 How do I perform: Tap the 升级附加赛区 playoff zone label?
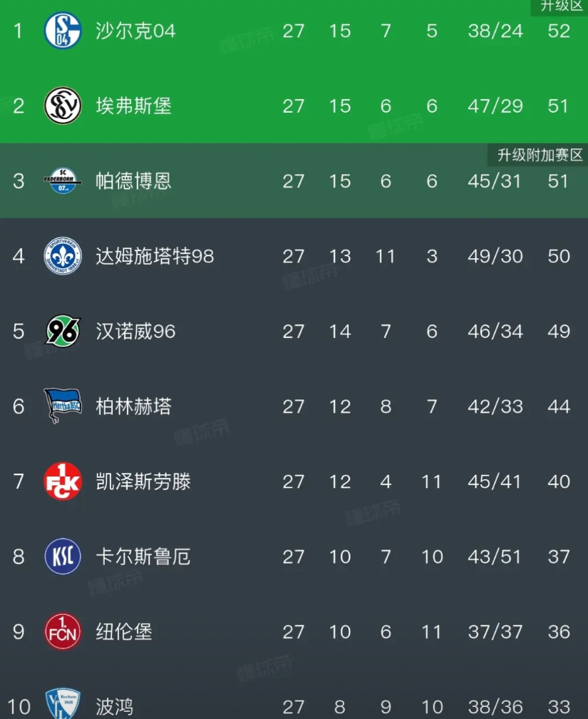[x=540, y=155]
